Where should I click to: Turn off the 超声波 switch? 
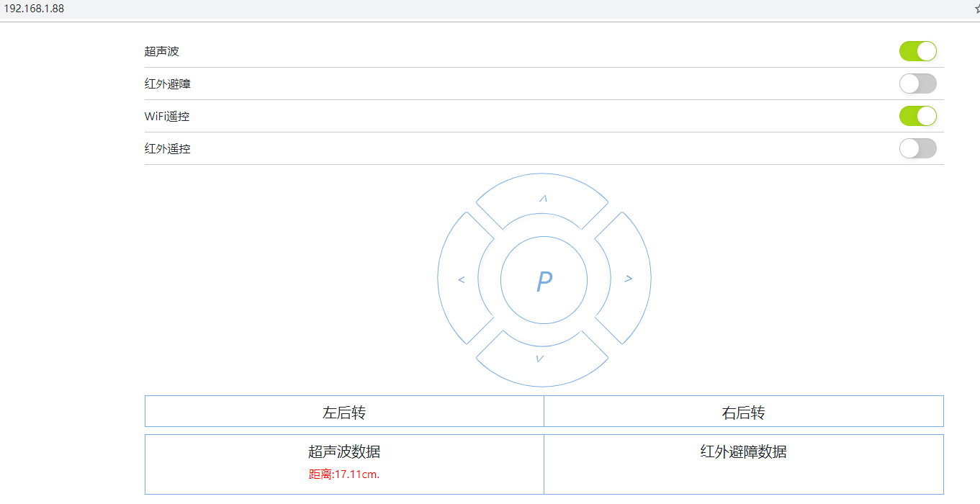(917, 51)
